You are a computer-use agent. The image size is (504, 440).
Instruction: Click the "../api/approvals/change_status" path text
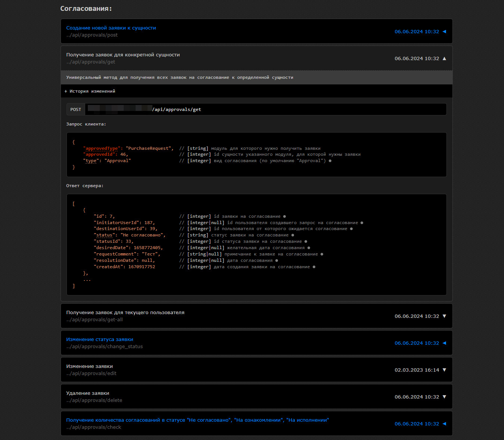tap(105, 347)
